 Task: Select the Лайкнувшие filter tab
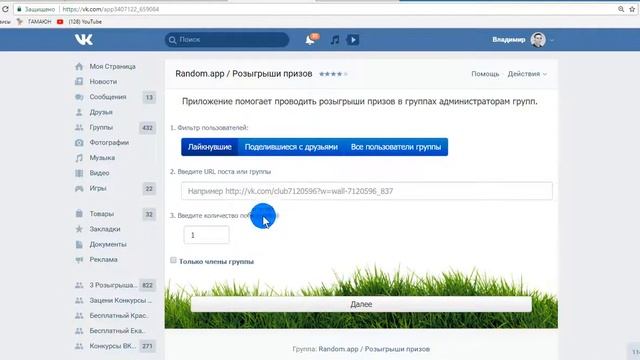pyautogui.click(x=210, y=147)
